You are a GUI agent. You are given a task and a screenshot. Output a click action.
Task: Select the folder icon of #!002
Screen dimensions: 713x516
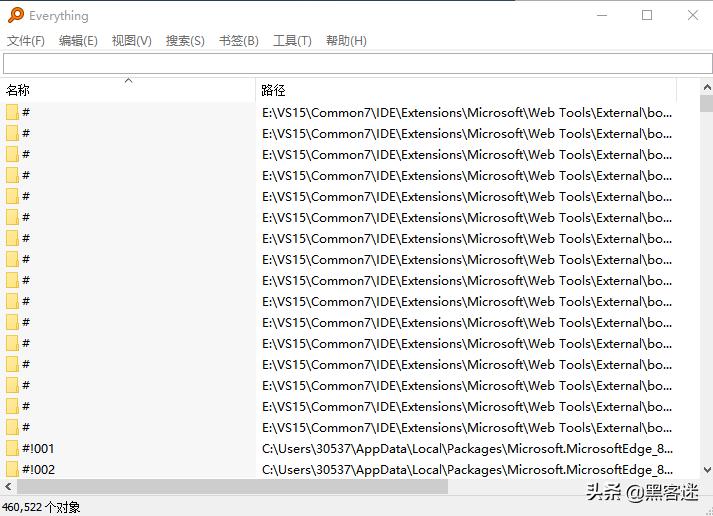point(12,469)
